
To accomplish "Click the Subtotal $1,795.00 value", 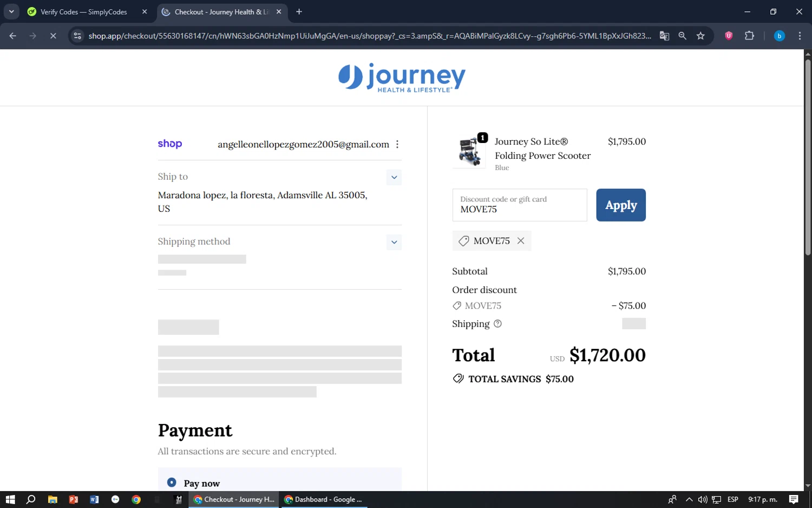I will (627, 271).
